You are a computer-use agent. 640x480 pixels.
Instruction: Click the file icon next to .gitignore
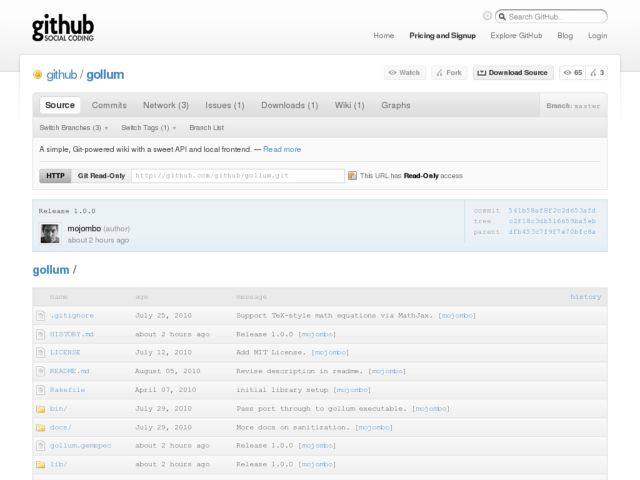40,315
